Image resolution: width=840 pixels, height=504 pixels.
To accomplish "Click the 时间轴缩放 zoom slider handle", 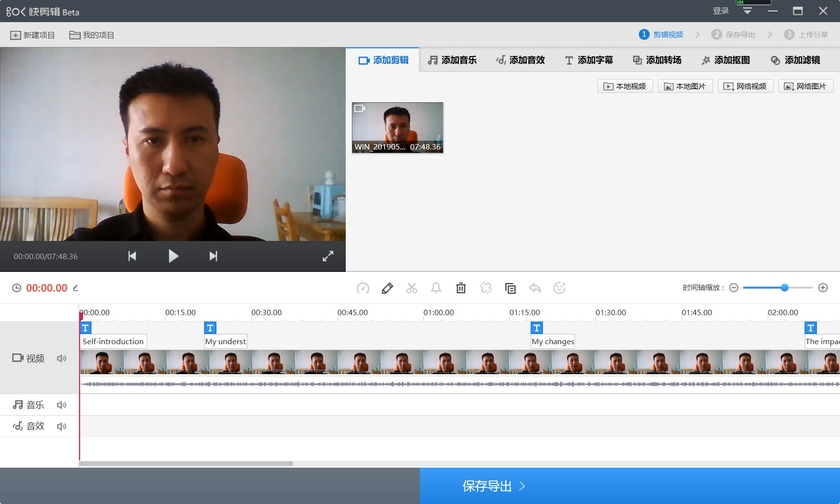I will 785,288.
